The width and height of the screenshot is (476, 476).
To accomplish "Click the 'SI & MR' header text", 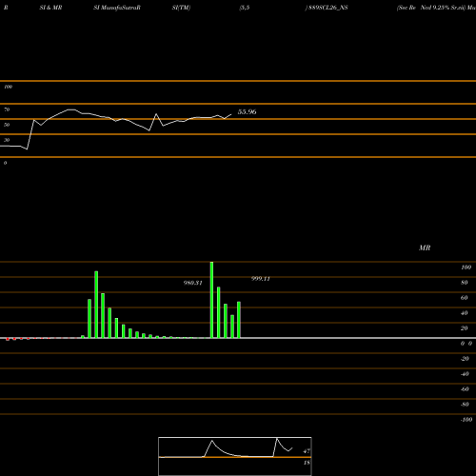I will click(x=50, y=8).
